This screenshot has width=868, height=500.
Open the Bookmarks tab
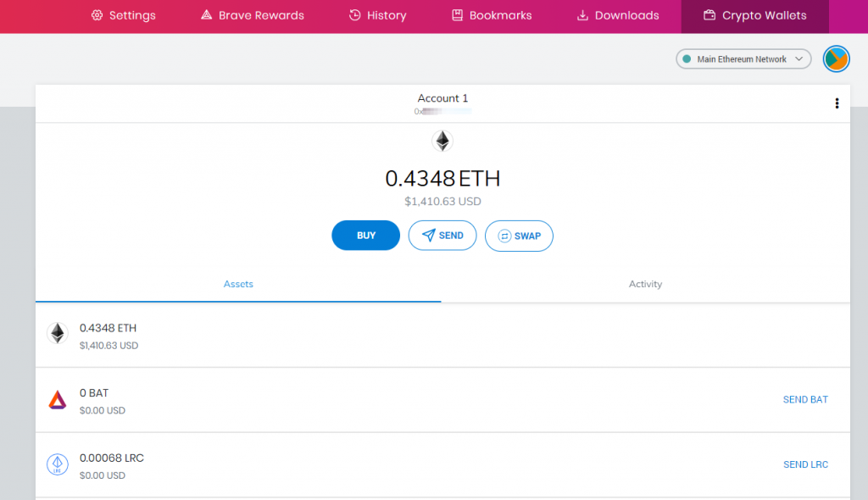click(492, 15)
